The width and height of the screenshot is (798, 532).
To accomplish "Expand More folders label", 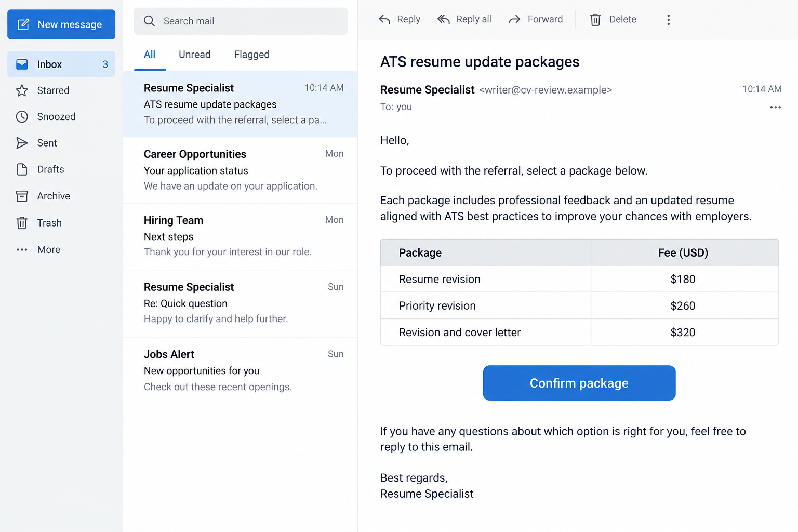I will (x=49, y=250).
